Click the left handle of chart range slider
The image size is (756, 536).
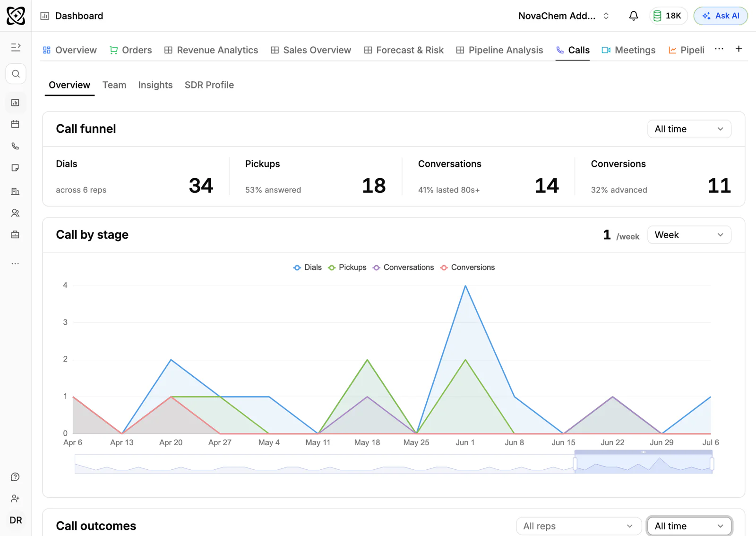coord(575,464)
